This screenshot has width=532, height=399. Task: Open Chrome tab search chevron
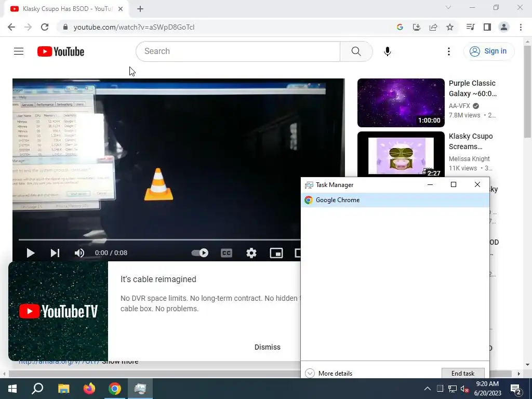(448, 7)
